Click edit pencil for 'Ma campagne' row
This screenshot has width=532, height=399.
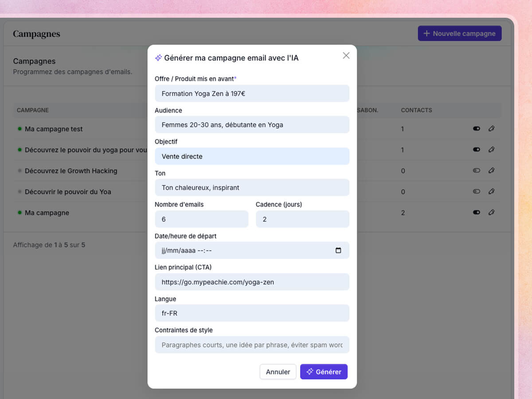tap(491, 212)
